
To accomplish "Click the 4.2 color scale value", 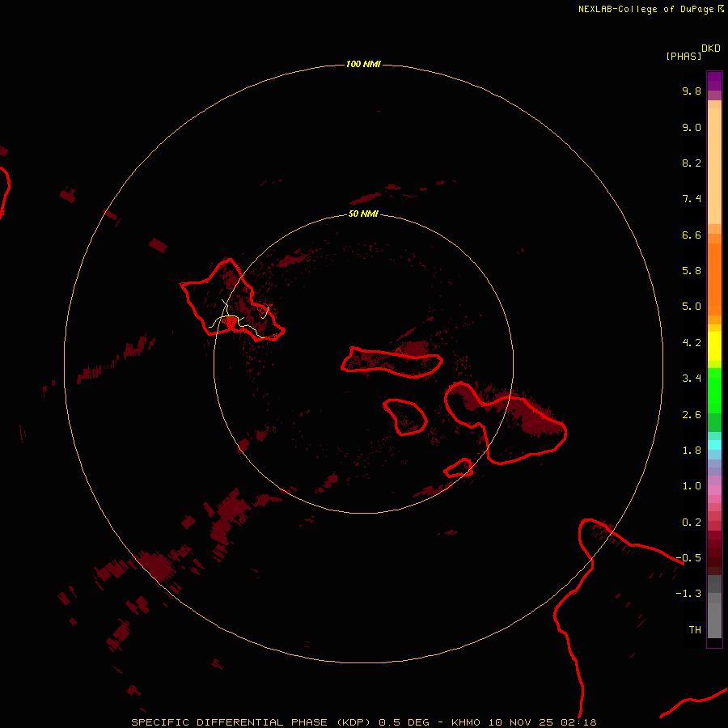I will (x=692, y=343).
